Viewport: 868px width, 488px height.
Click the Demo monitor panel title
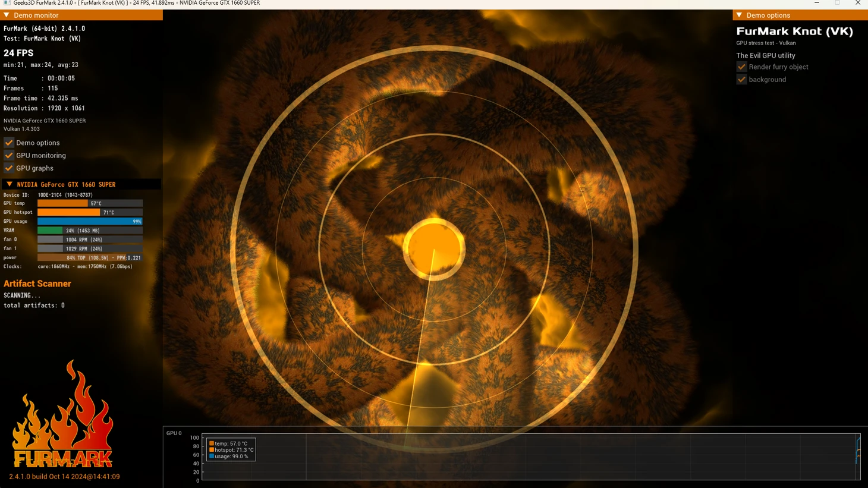(x=36, y=15)
